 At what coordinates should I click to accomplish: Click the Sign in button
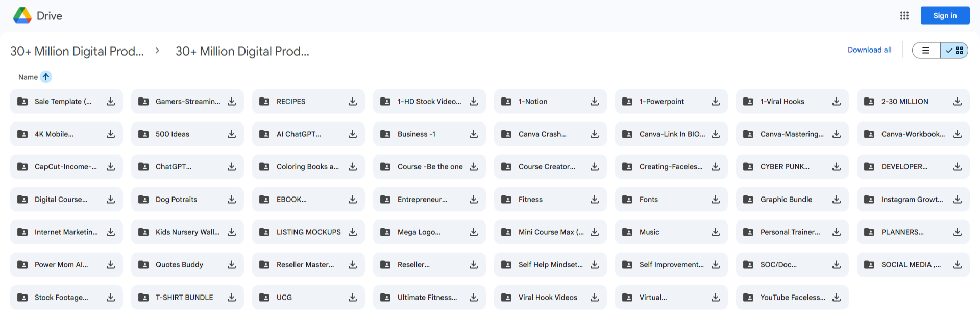click(945, 16)
